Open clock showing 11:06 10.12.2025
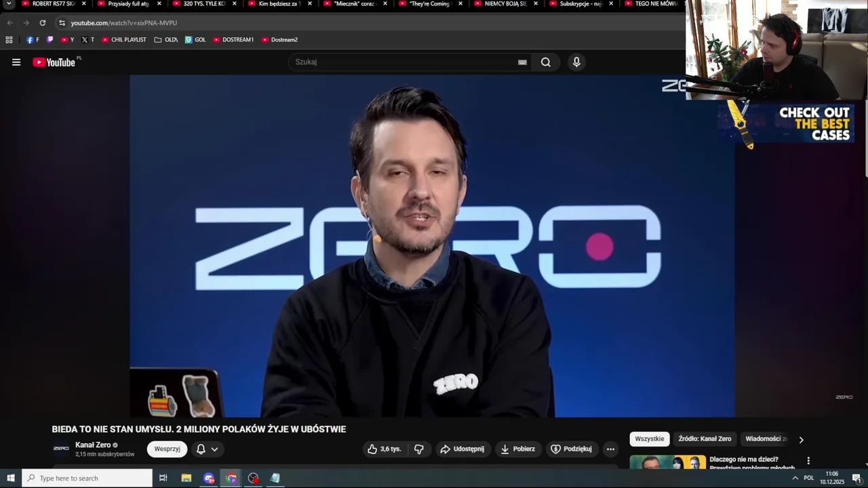 pyautogui.click(x=832, y=478)
